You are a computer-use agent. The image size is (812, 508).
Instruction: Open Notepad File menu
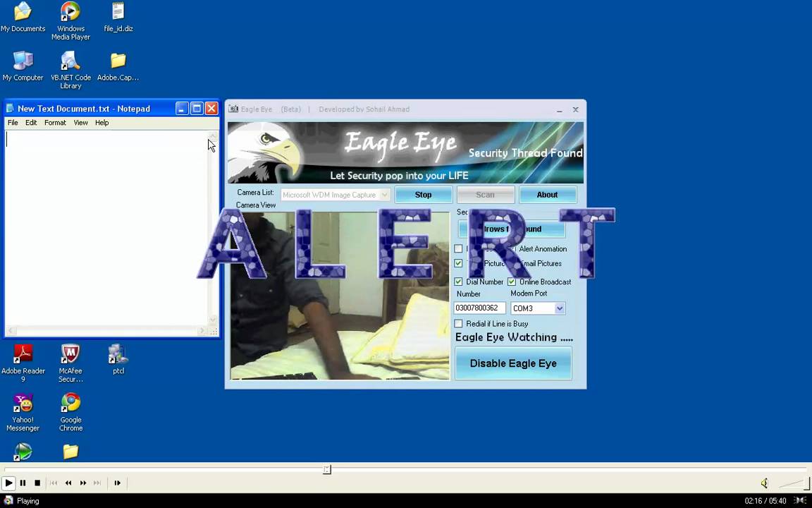tap(13, 123)
